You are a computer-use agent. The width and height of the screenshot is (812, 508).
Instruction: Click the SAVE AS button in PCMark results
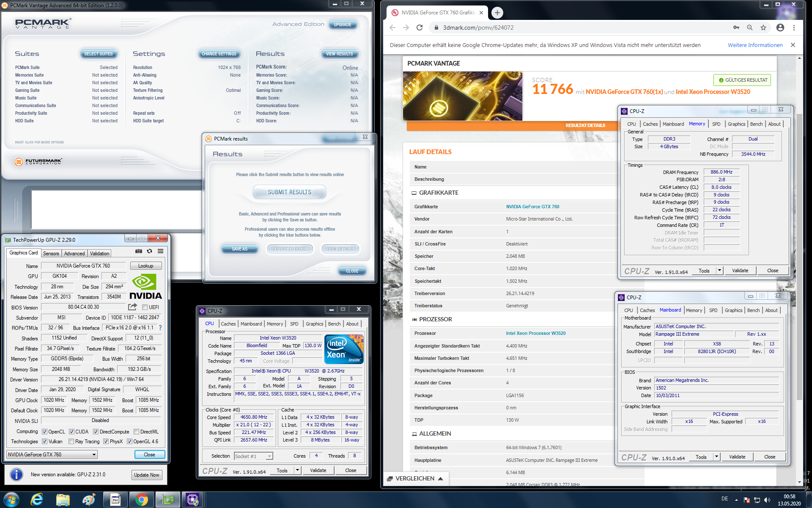pos(239,249)
